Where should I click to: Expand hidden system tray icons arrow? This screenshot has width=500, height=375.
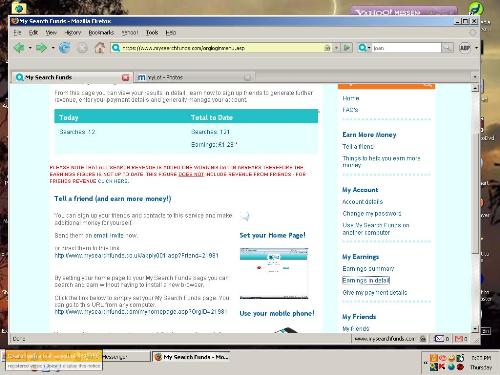pos(425,362)
